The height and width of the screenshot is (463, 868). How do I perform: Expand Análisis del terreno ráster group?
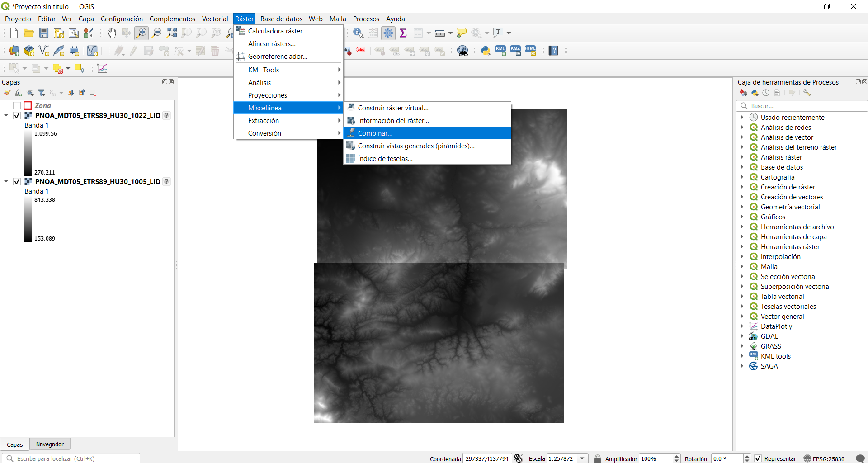(742, 147)
